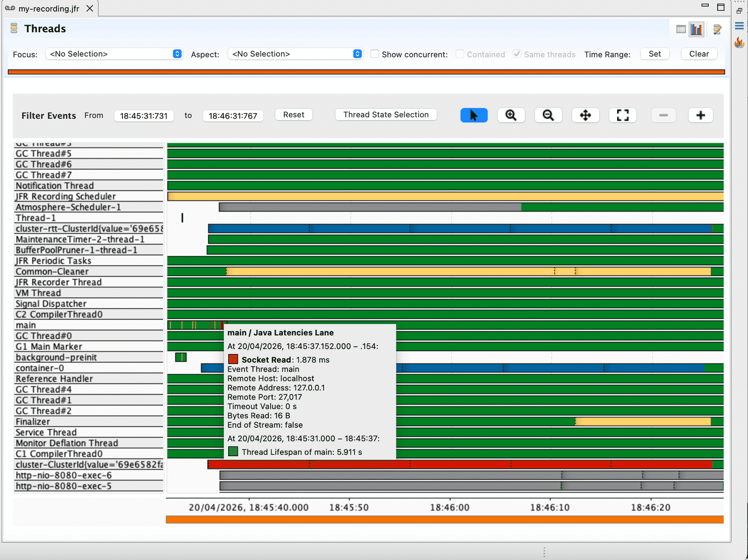Select the Reference Handler thread label
This screenshot has width=748, height=560.
[88, 379]
